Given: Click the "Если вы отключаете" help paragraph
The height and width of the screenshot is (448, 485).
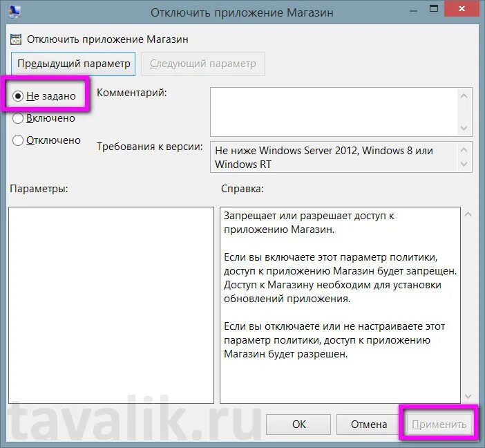Looking at the screenshot, I should pos(334,340).
